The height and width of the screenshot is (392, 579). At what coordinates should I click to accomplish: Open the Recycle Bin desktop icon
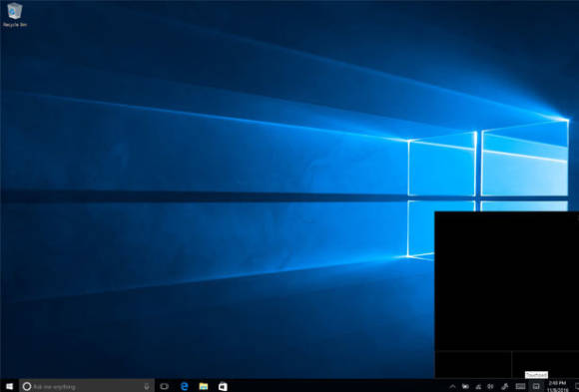coord(15,15)
